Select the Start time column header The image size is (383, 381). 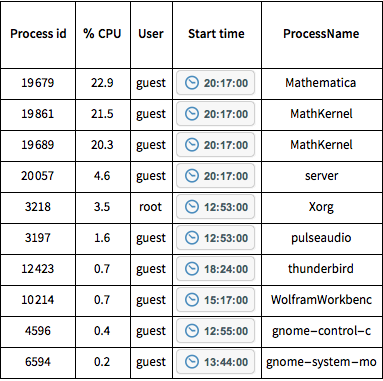216,34
